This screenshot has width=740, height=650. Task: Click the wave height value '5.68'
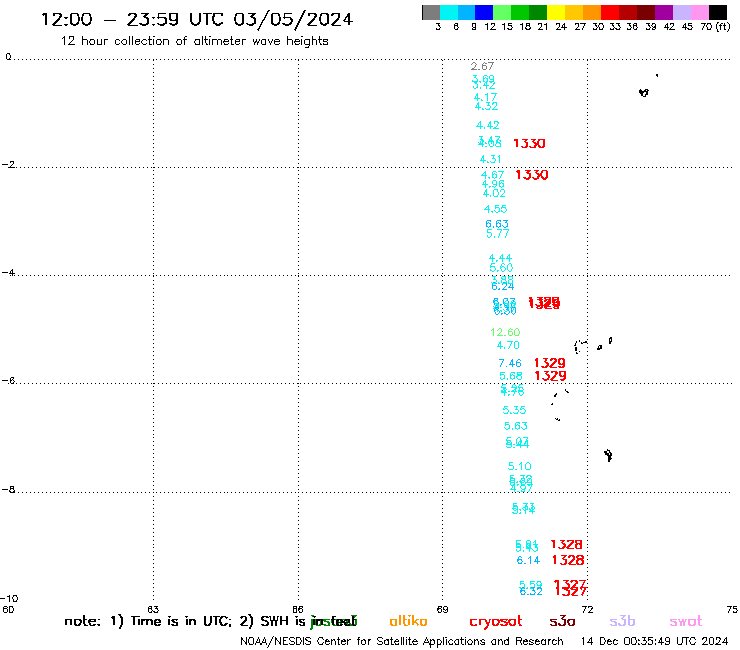pyautogui.click(x=511, y=376)
